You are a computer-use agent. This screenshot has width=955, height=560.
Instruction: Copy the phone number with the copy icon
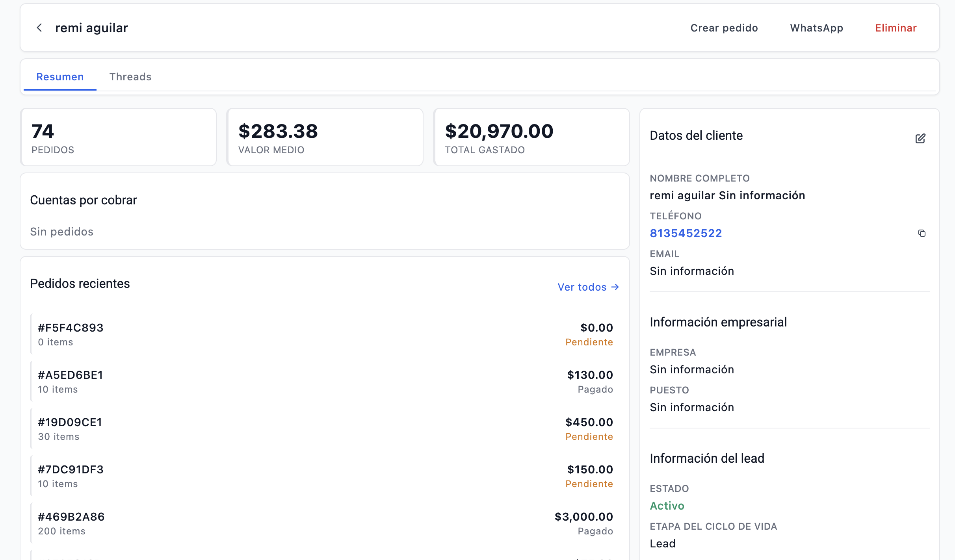[922, 233]
